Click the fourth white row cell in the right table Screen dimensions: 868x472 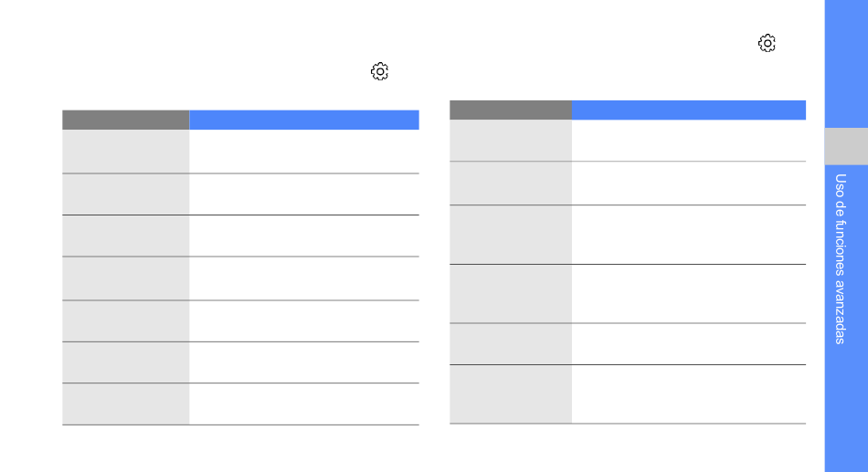point(688,294)
